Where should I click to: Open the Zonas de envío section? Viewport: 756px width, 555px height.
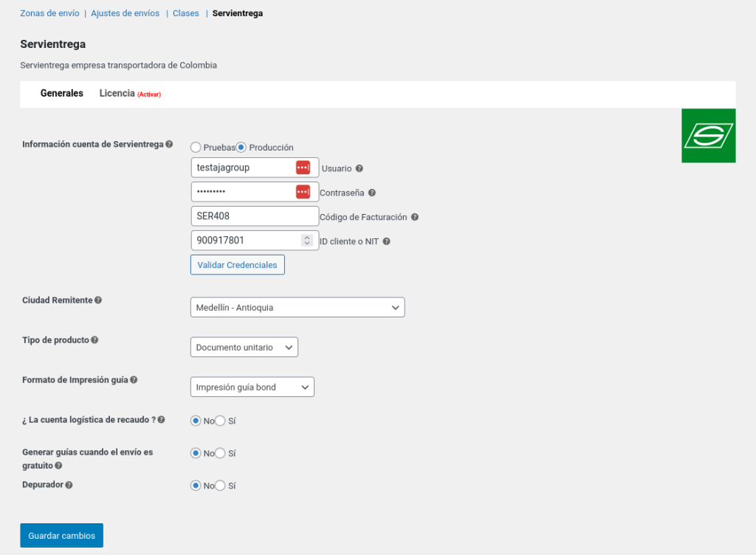click(x=49, y=13)
